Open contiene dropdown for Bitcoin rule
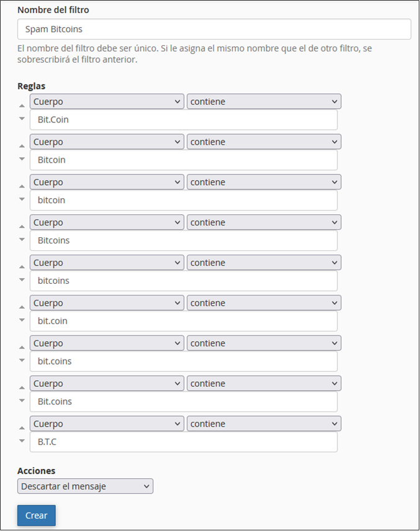This screenshot has height=531, width=420. (x=264, y=142)
